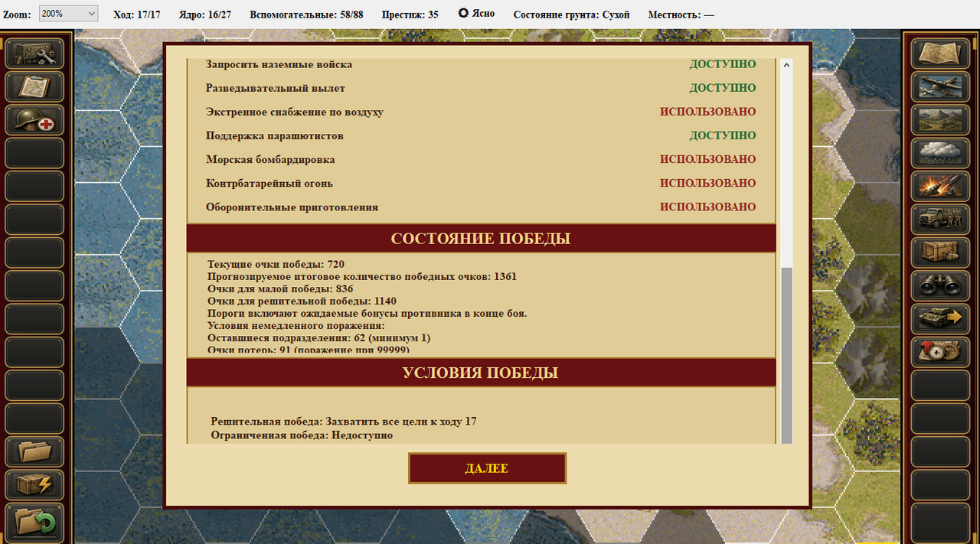Click the Престиж: 35 indicator
Image resolution: width=980 pixels, height=544 pixels.
pyautogui.click(x=410, y=15)
